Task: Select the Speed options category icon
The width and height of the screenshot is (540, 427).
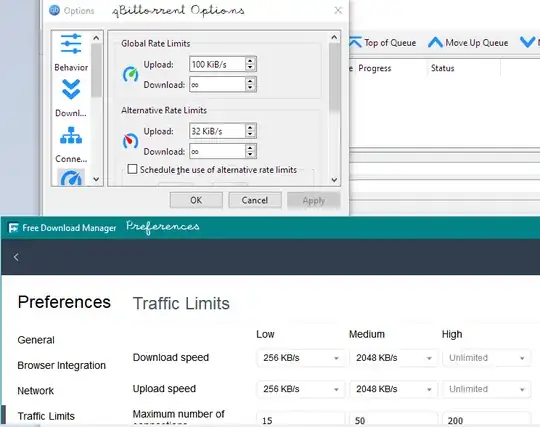Action: 71,177
